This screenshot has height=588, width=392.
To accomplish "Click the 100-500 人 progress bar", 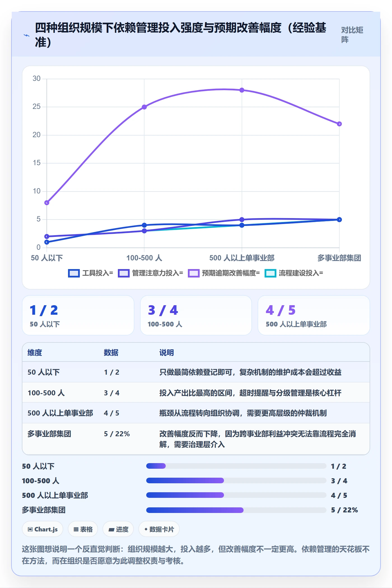I will click(x=236, y=480).
